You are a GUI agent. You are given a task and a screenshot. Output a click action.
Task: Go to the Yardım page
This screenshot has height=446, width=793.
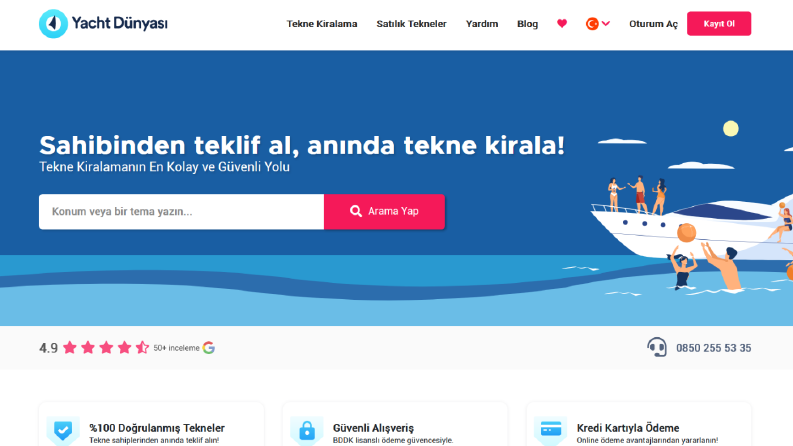click(481, 24)
